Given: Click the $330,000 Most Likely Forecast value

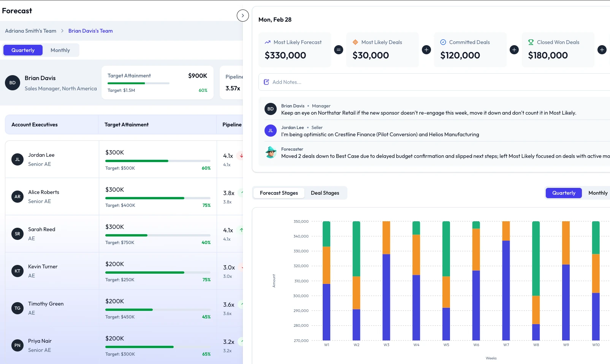Looking at the screenshot, I should (285, 55).
